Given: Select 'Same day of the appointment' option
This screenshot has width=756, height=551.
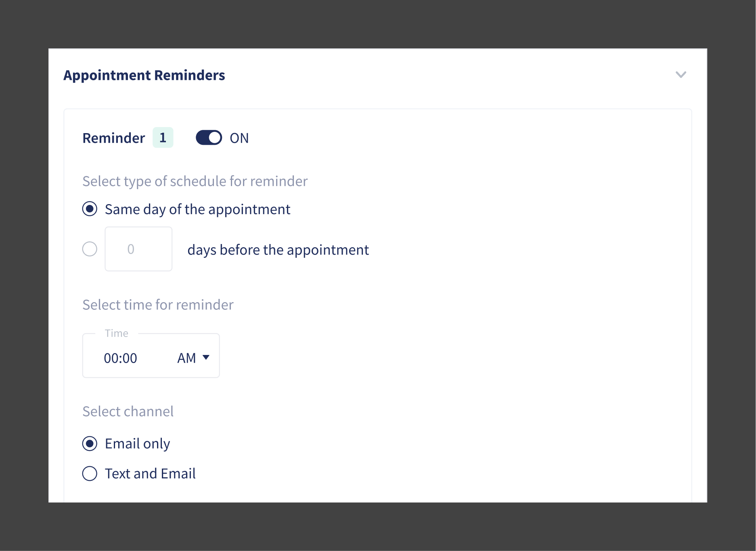Looking at the screenshot, I should click(x=90, y=209).
